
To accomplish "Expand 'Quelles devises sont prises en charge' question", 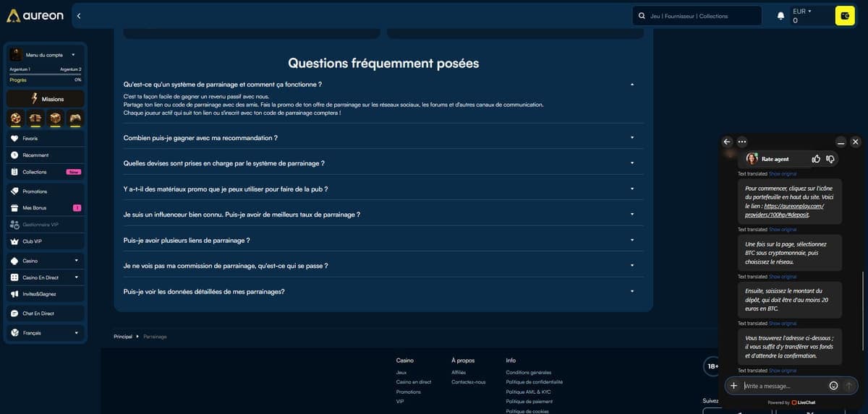I will [x=383, y=163].
